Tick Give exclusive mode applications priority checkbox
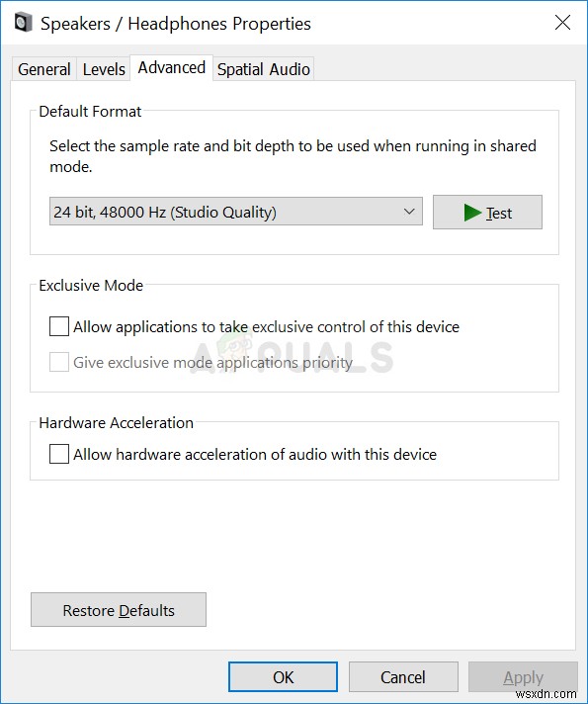 (x=59, y=362)
